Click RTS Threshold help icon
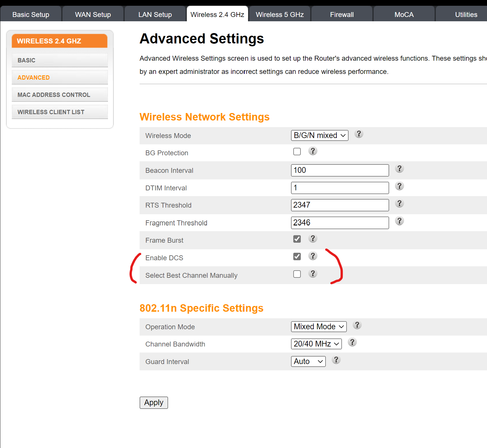487x448 pixels. [x=399, y=204]
